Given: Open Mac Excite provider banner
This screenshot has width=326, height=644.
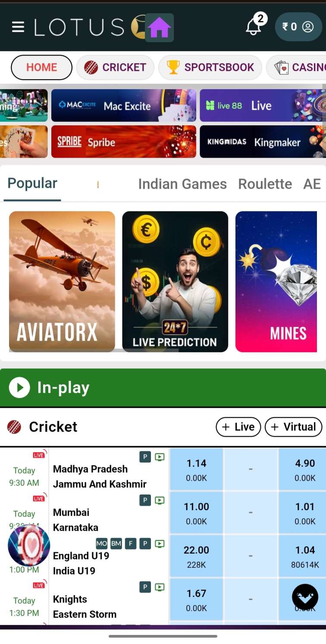Looking at the screenshot, I should pos(124,106).
